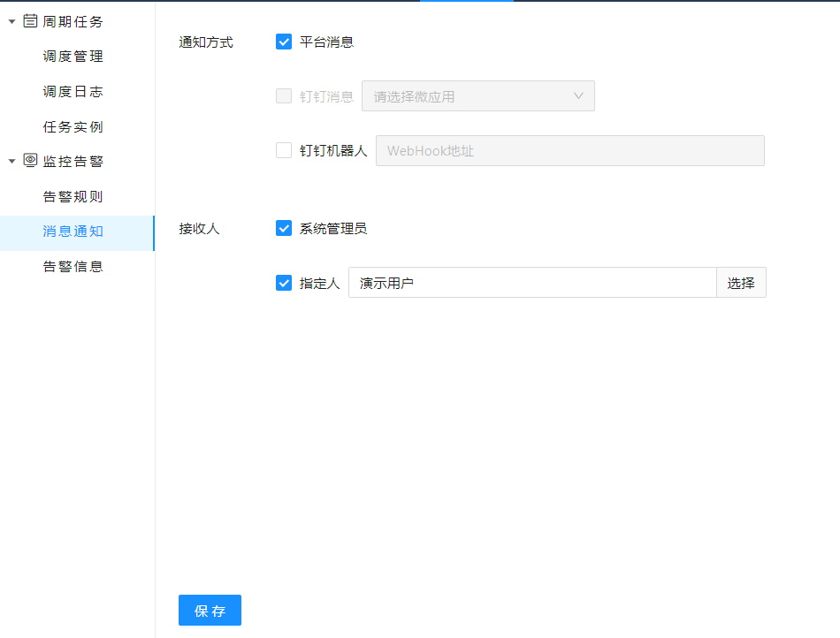The height and width of the screenshot is (638, 840).
Task: Click the 演示用户 recipient field
Action: 531,283
